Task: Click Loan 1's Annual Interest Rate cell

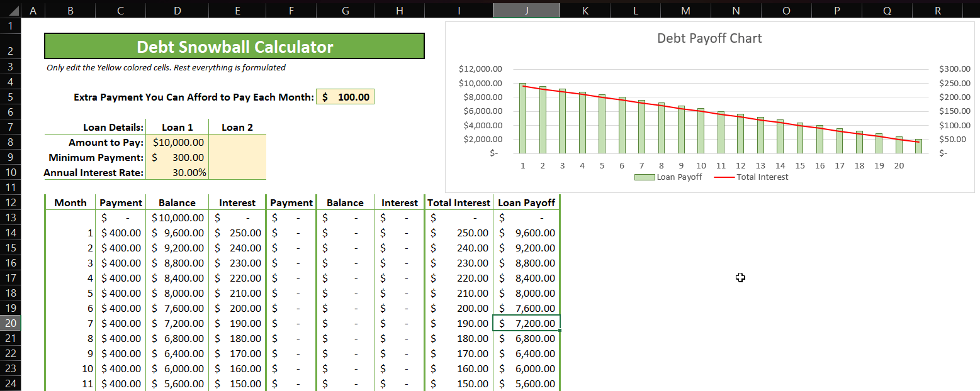Action: [x=177, y=172]
